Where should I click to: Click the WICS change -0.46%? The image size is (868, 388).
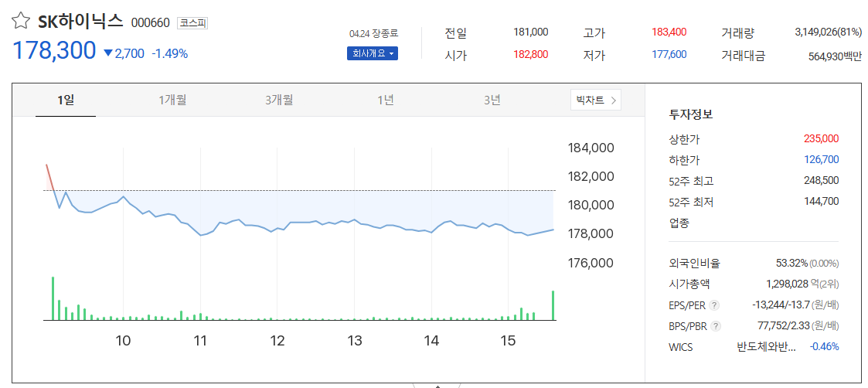(824, 347)
